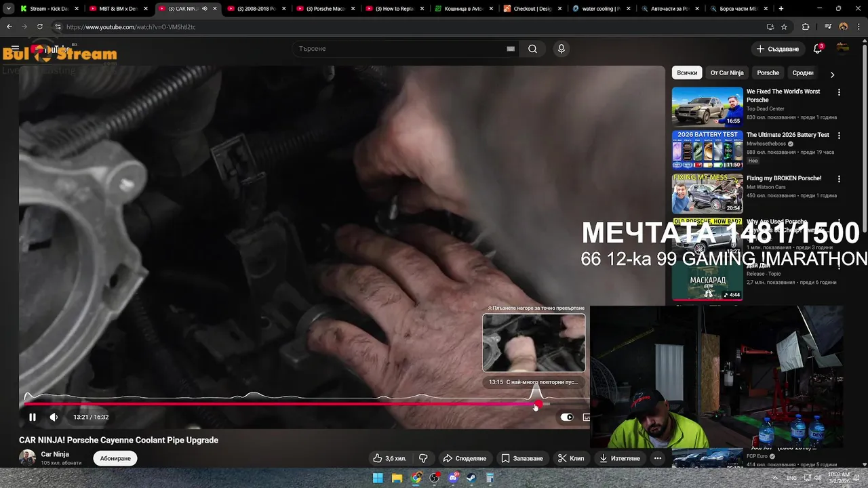Open 'The Ultimate 2026 Battery Test' thumbnail
This screenshot has width=868, height=488.
click(x=707, y=150)
